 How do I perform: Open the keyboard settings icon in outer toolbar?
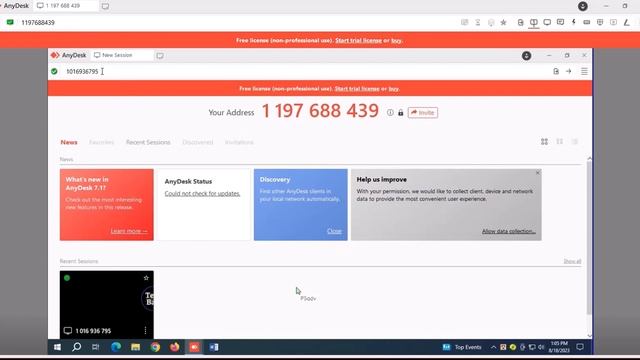pos(587,22)
